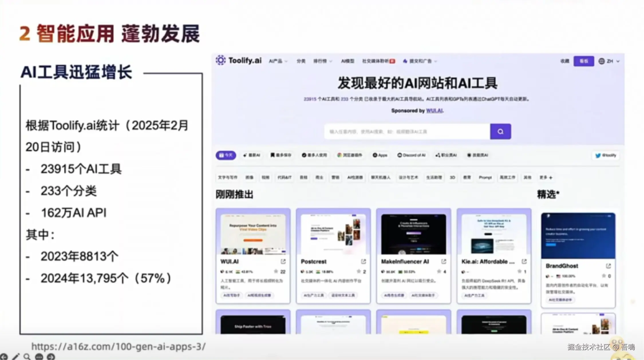644x360 pixels.
Task: Click the pen annotation tool icon
Action: coord(16,357)
